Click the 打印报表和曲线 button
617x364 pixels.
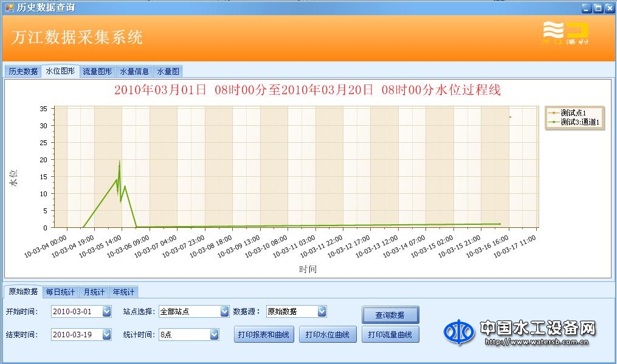[265, 334]
